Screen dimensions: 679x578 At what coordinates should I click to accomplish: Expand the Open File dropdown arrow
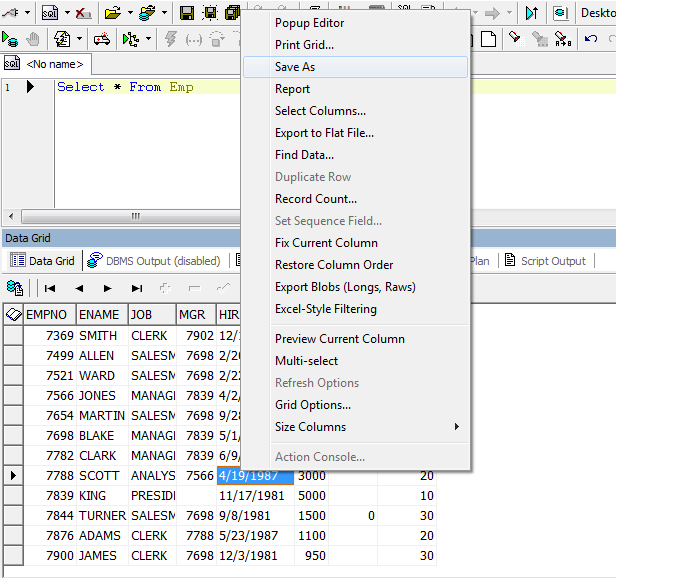(x=129, y=13)
